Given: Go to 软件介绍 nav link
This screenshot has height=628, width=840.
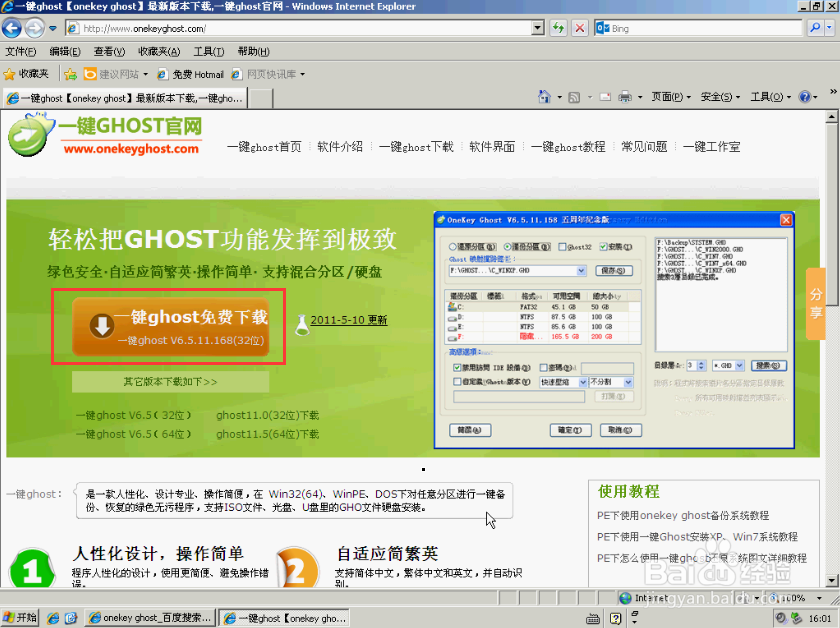Looking at the screenshot, I should [340, 147].
